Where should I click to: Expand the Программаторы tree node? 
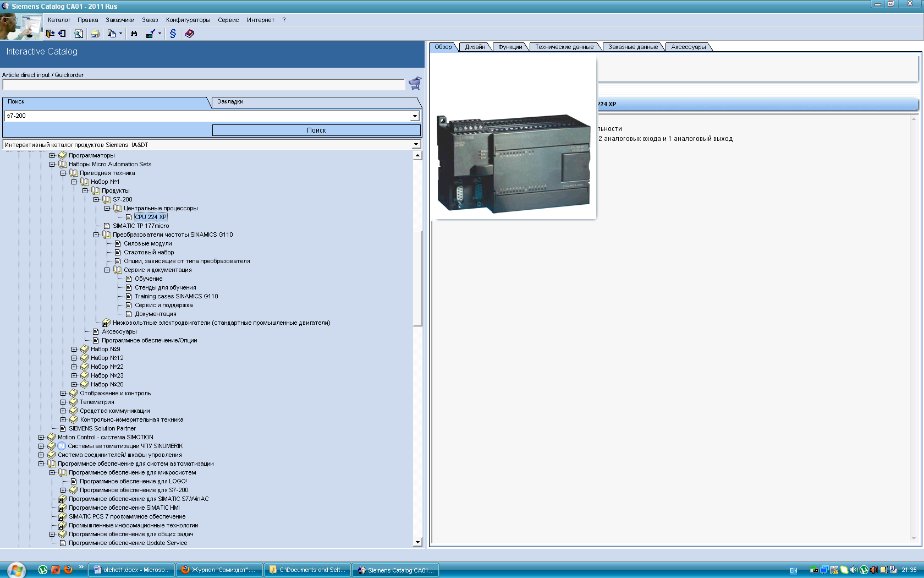click(x=52, y=155)
